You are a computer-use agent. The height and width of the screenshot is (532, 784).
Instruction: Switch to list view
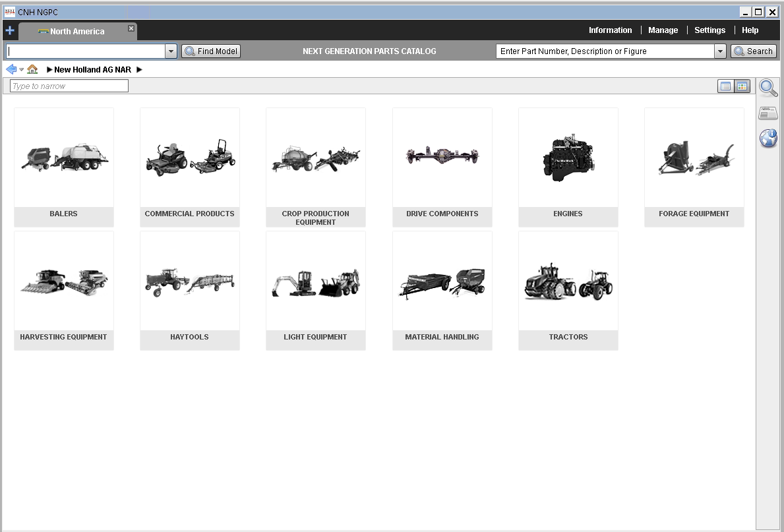click(725, 86)
